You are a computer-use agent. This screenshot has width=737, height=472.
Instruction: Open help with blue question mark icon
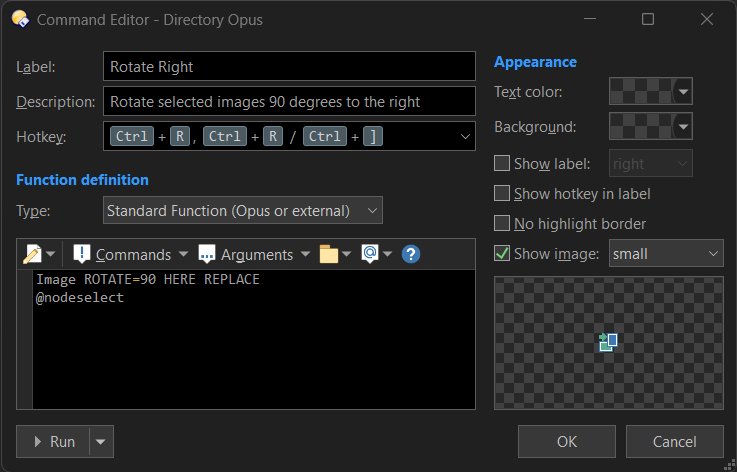[411, 254]
